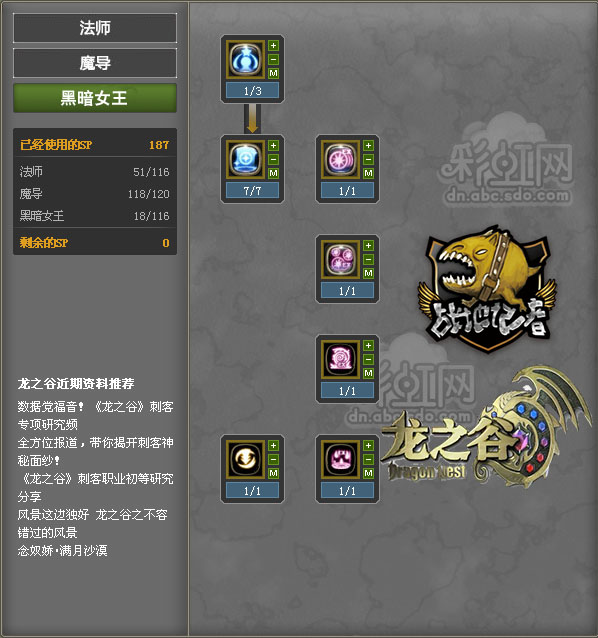This screenshot has height=638, width=598.
Task: Open the 全方位报道 刺客神秘面纱 link
Action: tap(96, 451)
